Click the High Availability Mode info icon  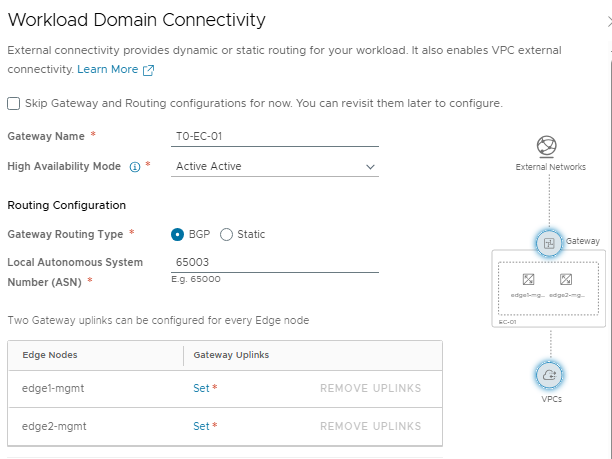click(135, 167)
